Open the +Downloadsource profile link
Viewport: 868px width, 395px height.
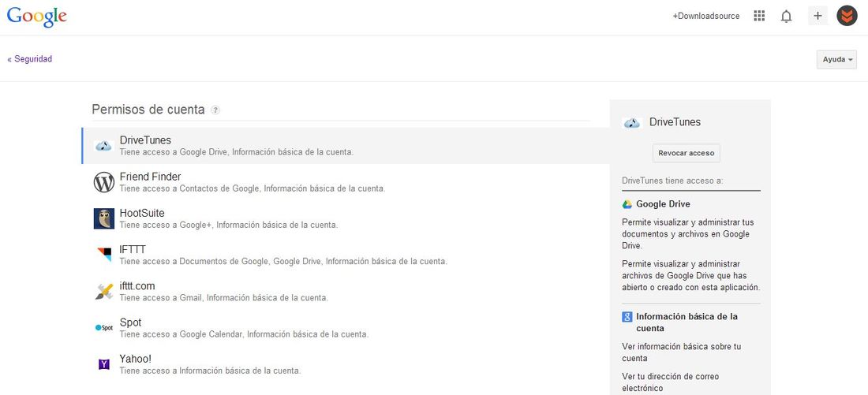705,16
